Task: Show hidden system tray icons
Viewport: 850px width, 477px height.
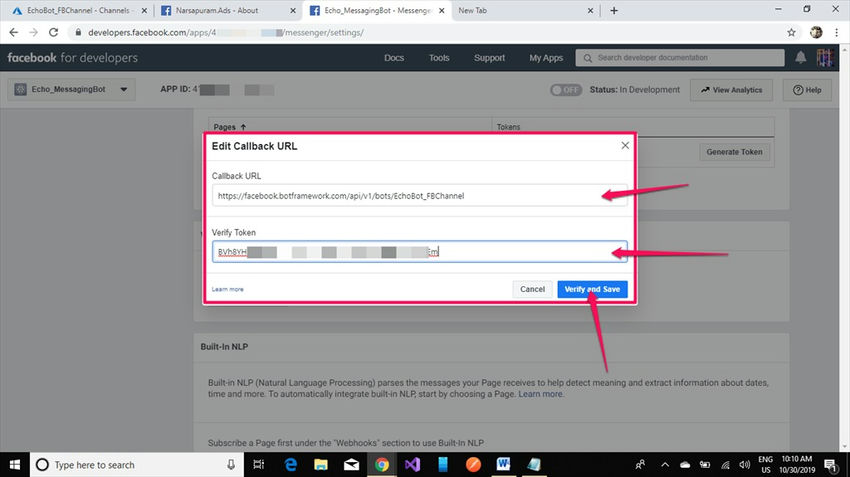Action: (665, 465)
